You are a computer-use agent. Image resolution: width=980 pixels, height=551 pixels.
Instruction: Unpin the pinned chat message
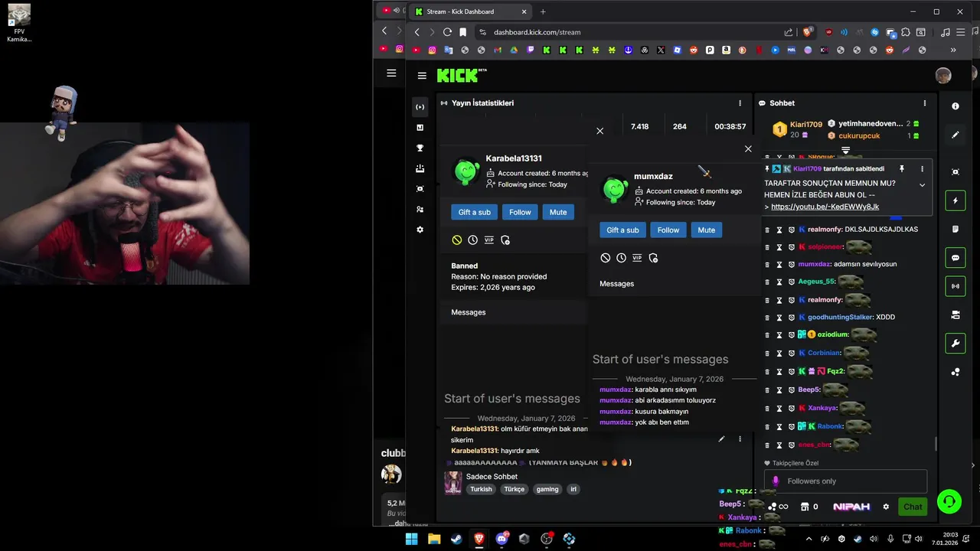tap(902, 168)
